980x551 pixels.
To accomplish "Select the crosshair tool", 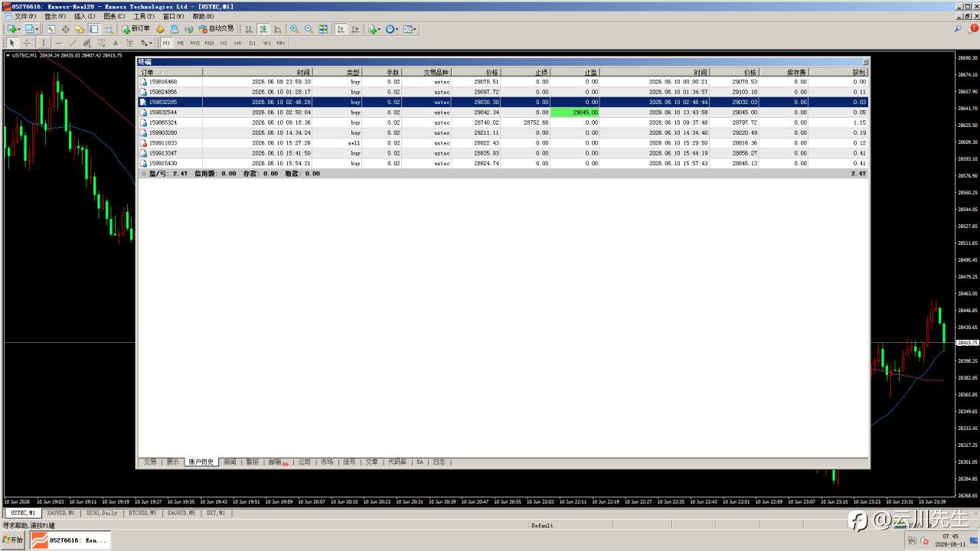I will [x=26, y=43].
